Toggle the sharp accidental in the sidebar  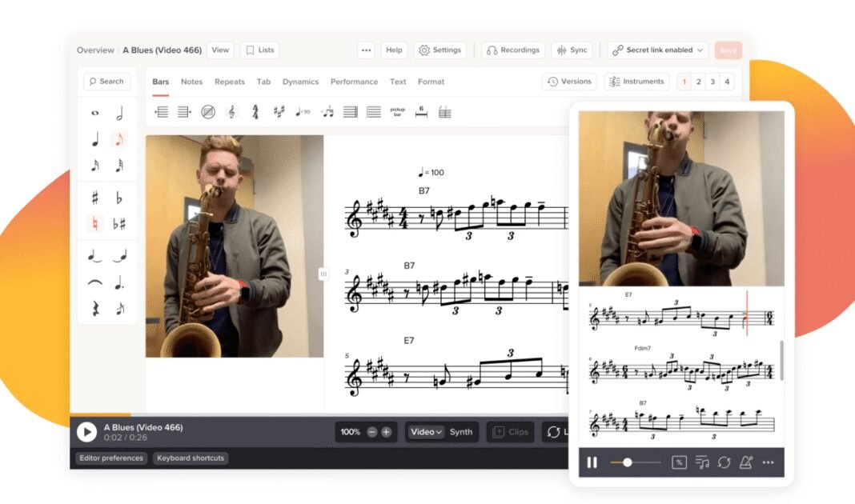click(x=94, y=196)
